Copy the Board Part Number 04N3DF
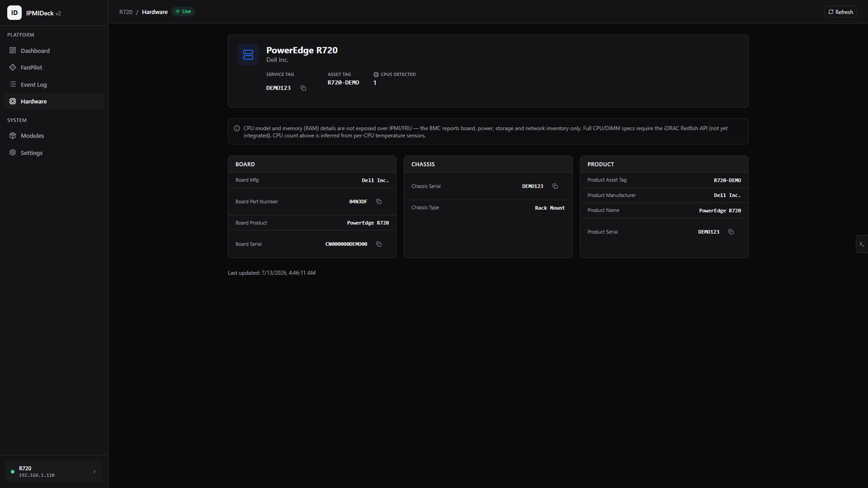868x488 pixels. tap(379, 202)
